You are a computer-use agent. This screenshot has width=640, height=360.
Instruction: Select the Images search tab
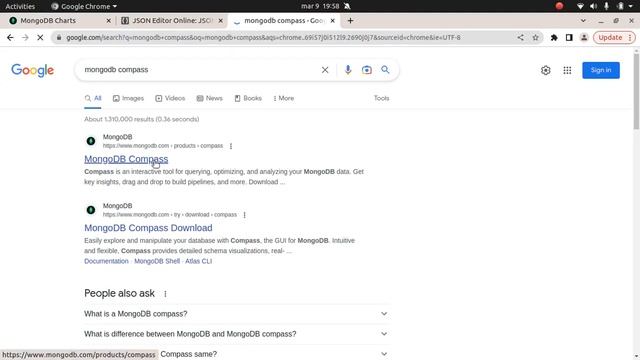pos(128,98)
